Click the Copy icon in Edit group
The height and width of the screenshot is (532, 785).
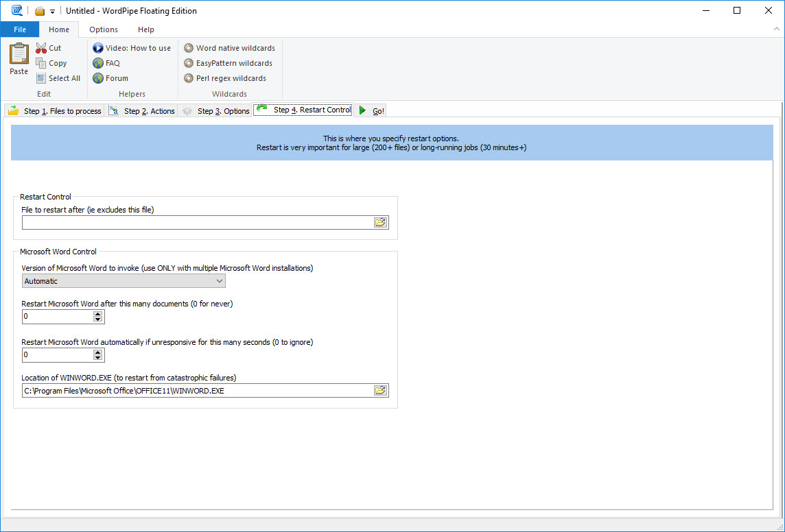tap(41, 63)
